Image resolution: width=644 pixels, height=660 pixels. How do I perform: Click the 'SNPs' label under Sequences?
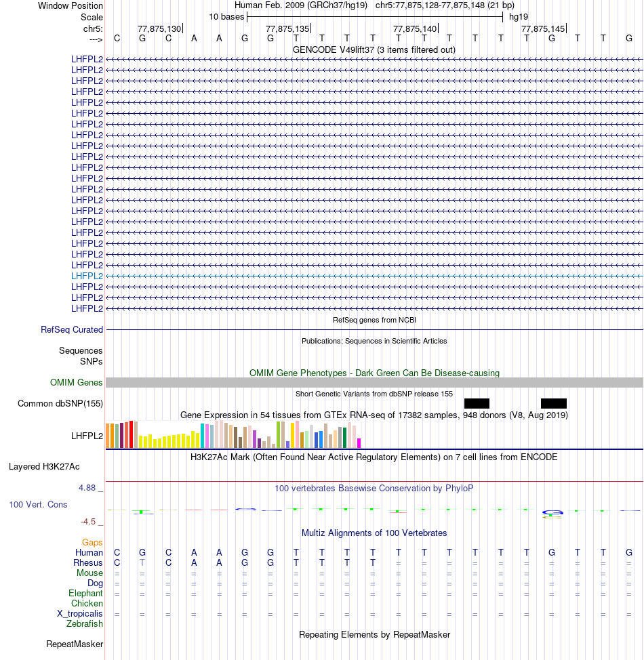(92, 362)
